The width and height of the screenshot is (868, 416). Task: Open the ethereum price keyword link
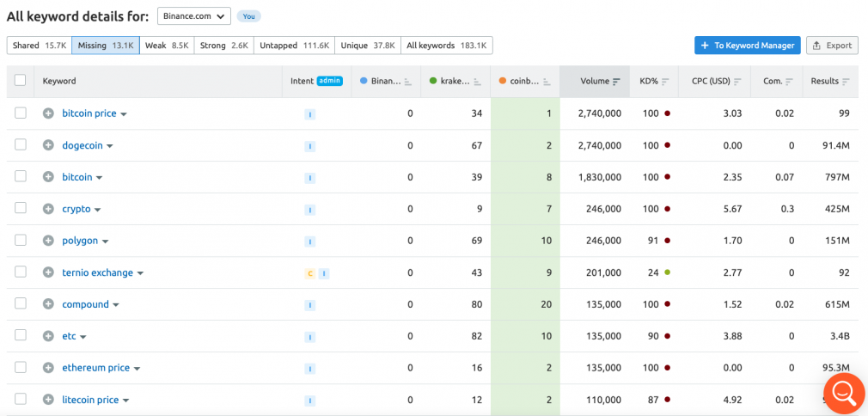coord(95,368)
